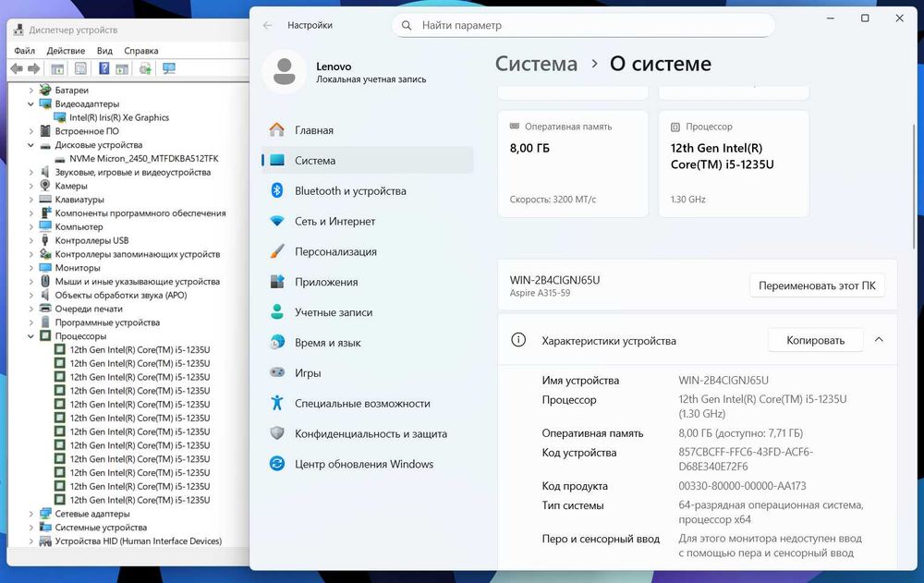Toggle the console tree toolbar icon

click(x=57, y=69)
